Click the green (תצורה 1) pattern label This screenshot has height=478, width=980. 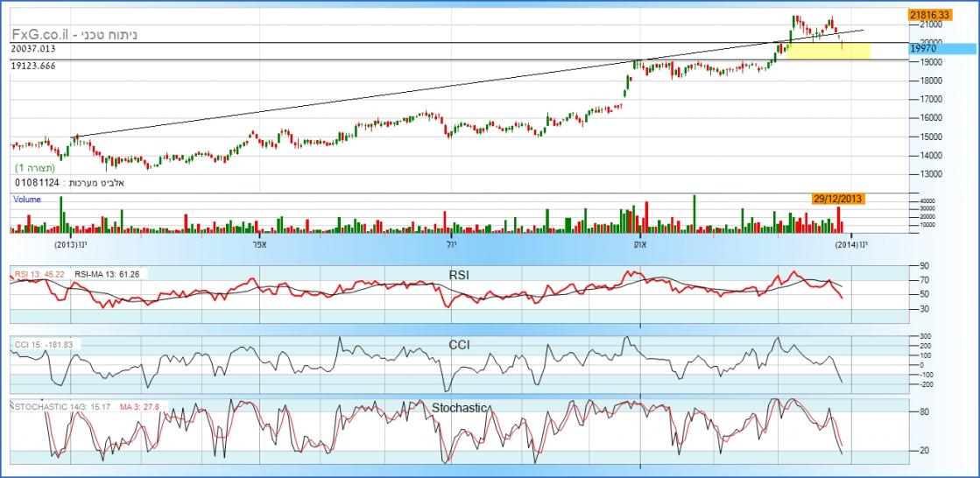pos(35,167)
